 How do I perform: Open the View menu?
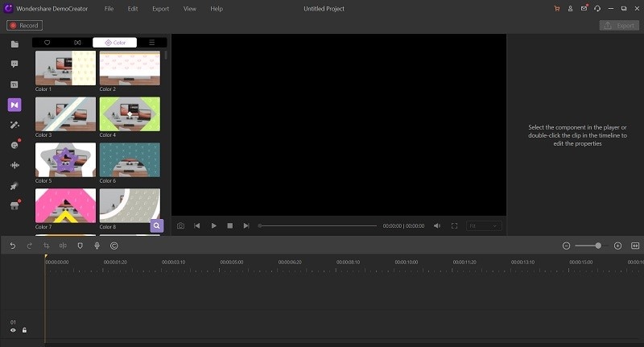pyautogui.click(x=190, y=9)
